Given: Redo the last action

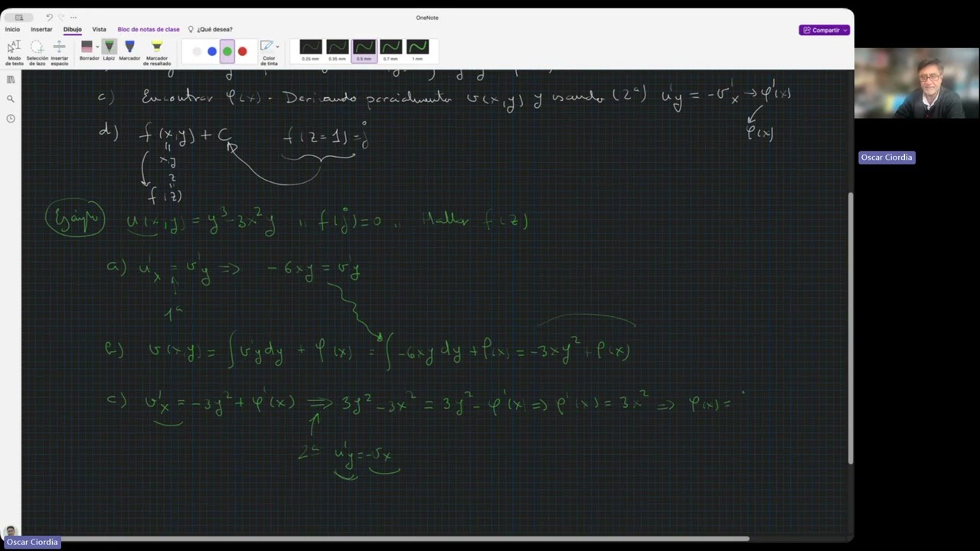Looking at the screenshot, I should [x=61, y=17].
